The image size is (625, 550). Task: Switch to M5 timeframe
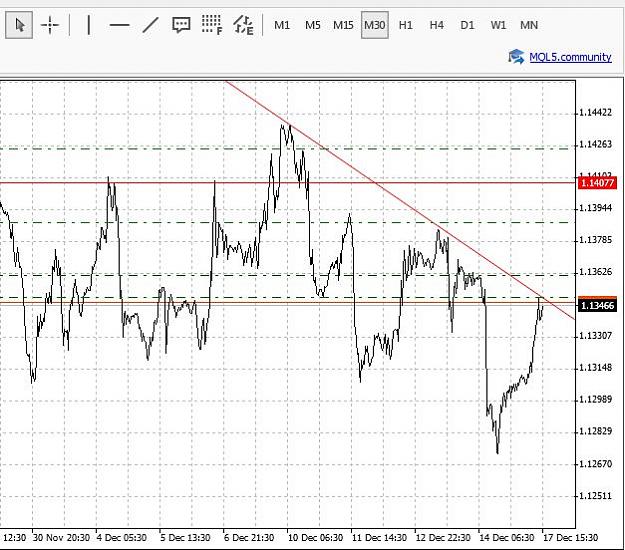pyautogui.click(x=312, y=26)
